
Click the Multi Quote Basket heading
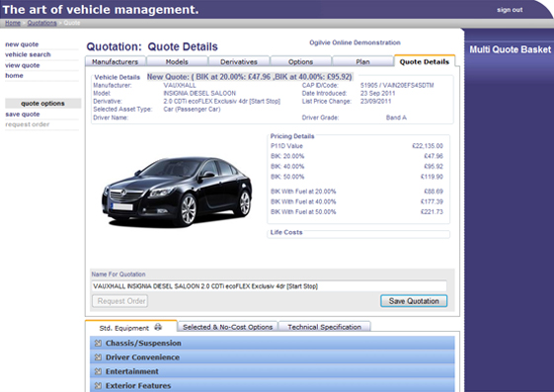point(510,49)
